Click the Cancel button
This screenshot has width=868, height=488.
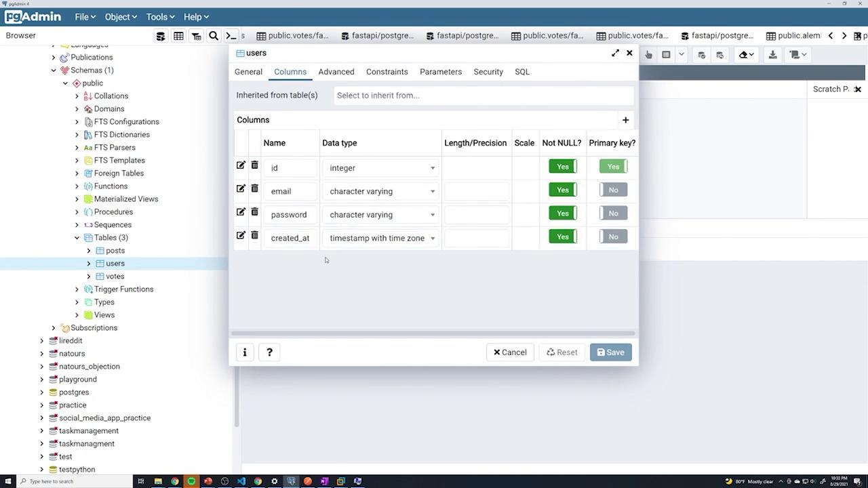510,352
